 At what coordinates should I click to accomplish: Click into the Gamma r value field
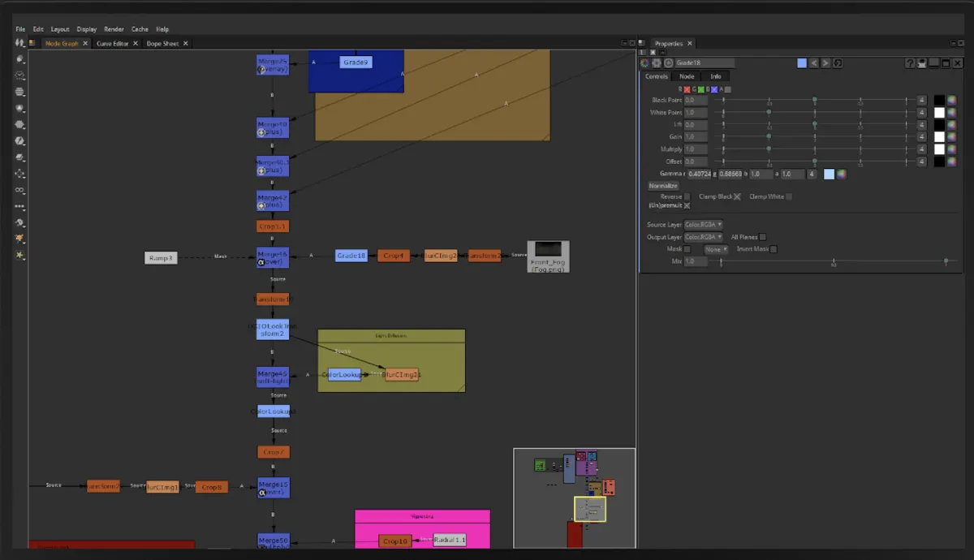point(700,174)
